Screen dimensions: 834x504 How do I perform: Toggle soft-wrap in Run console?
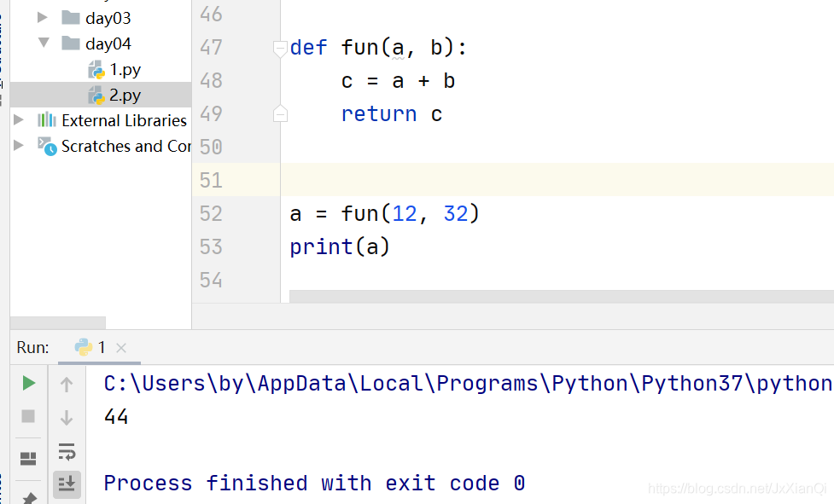point(67,451)
